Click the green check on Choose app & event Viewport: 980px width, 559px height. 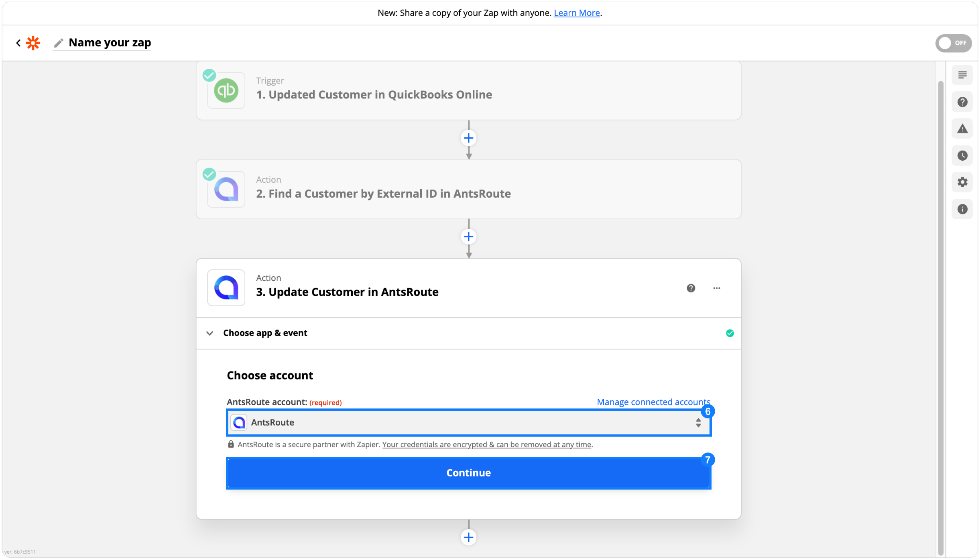click(x=730, y=333)
